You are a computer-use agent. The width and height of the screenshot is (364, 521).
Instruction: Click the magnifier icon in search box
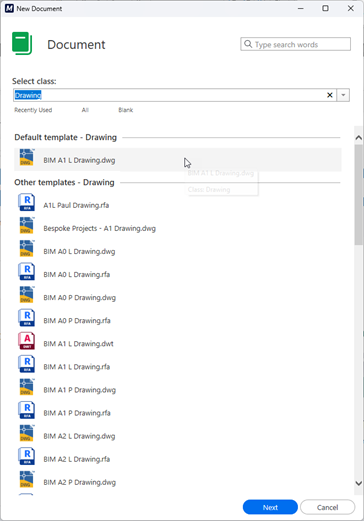(x=248, y=44)
